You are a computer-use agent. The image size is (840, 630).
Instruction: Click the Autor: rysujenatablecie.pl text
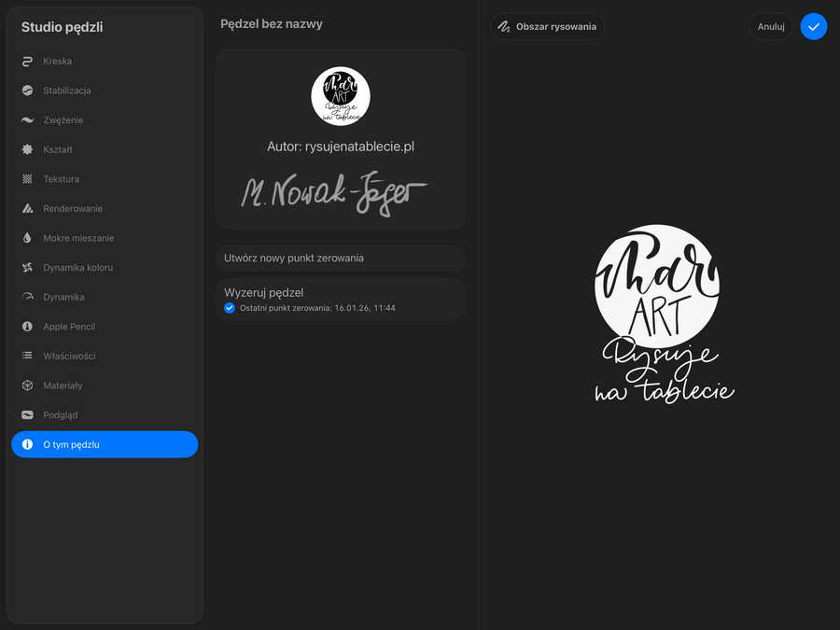[x=341, y=147]
